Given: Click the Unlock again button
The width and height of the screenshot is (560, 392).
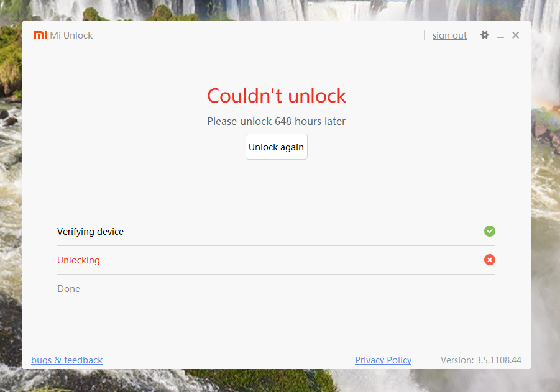Looking at the screenshot, I should point(277,147).
